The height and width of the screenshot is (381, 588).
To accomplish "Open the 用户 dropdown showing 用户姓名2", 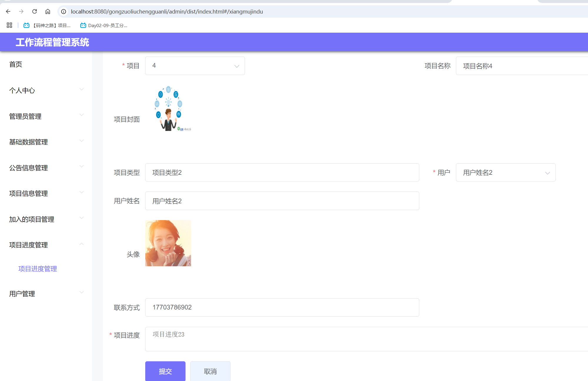I will click(505, 172).
